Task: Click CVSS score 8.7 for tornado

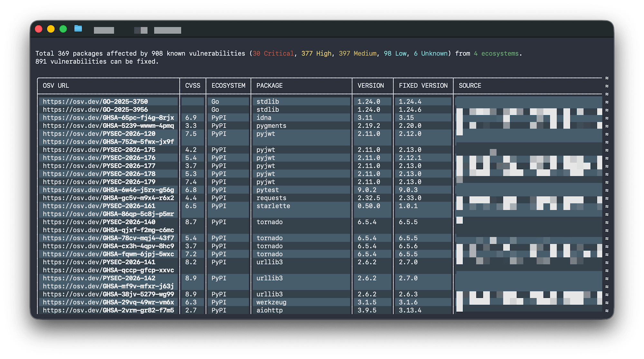Action: (x=191, y=222)
